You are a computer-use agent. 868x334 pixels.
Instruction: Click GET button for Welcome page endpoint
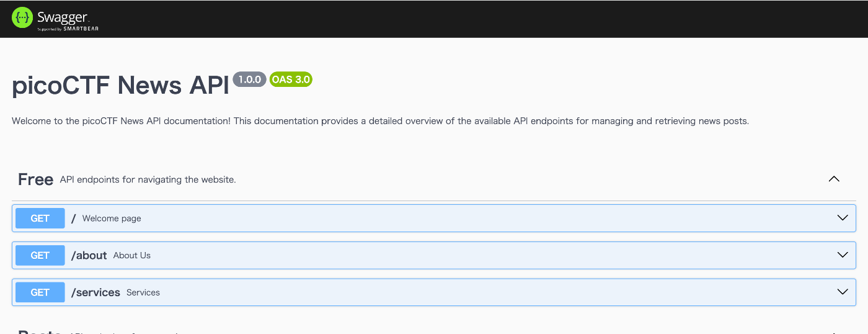click(40, 218)
